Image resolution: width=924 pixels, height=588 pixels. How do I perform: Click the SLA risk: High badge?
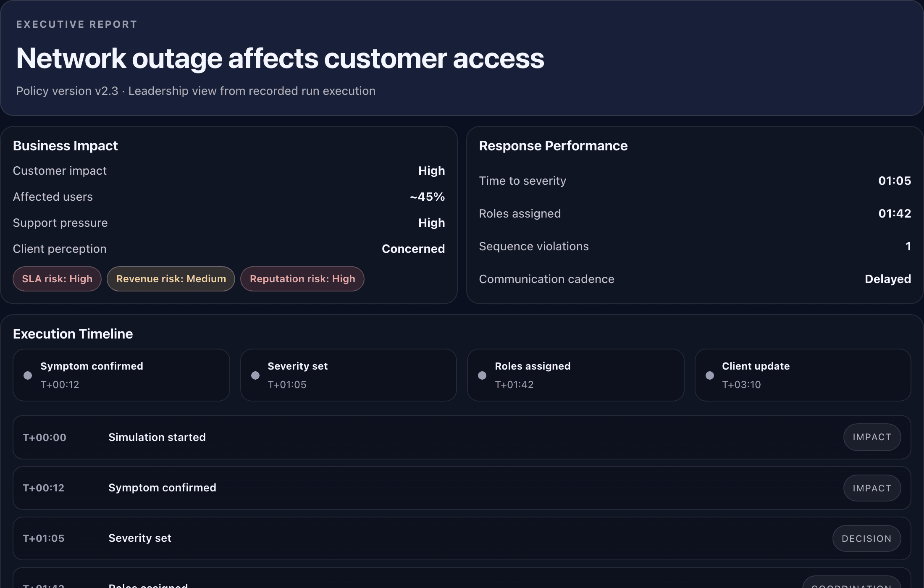click(x=57, y=279)
